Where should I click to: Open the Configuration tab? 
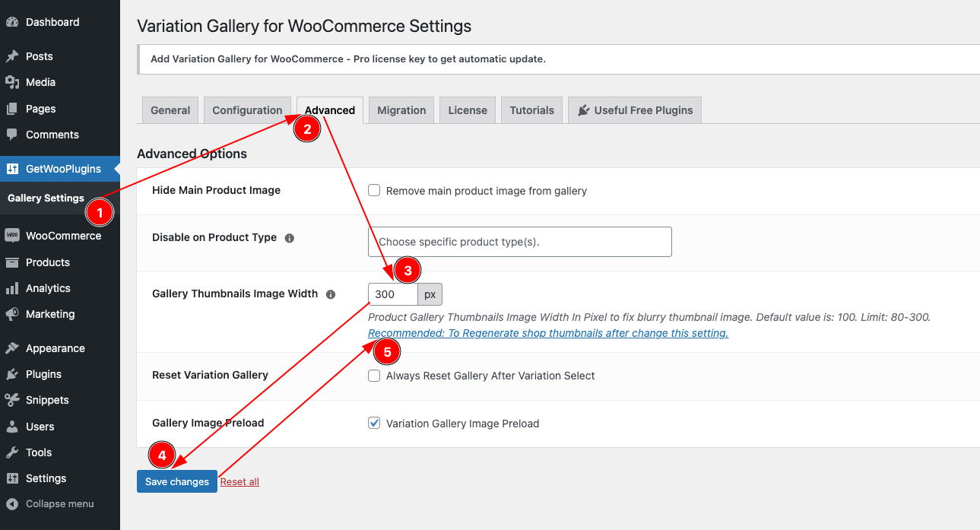coord(247,110)
